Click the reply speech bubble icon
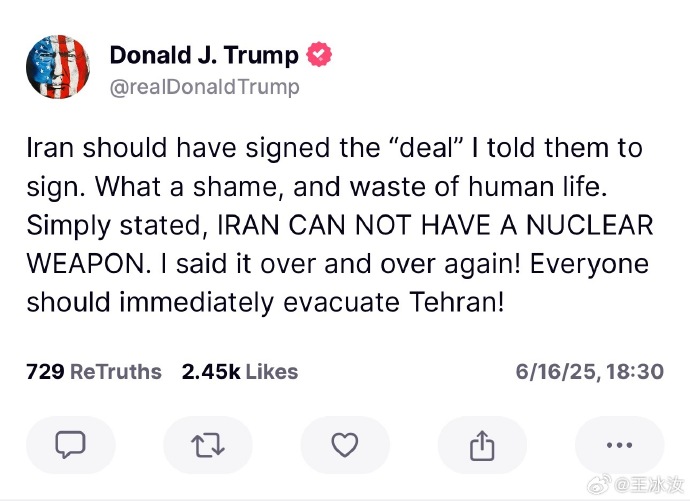This screenshot has height=501, width=690. point(70,444)
